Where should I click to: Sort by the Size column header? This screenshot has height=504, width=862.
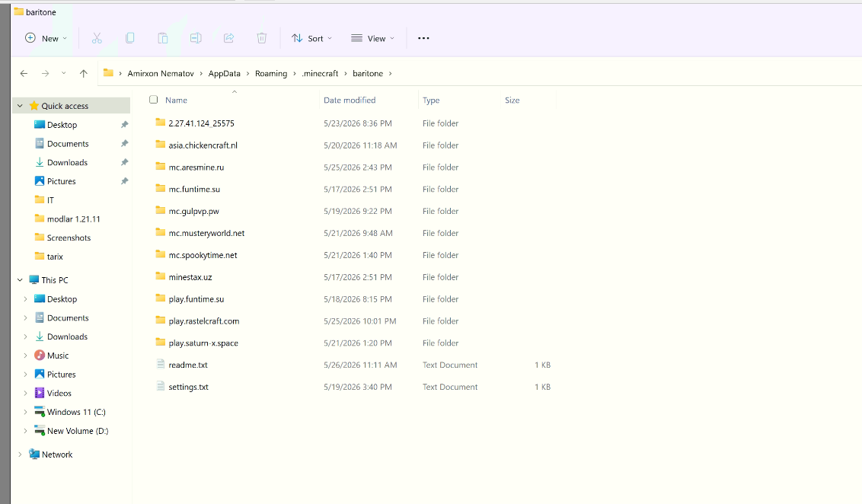pos(512,100)
